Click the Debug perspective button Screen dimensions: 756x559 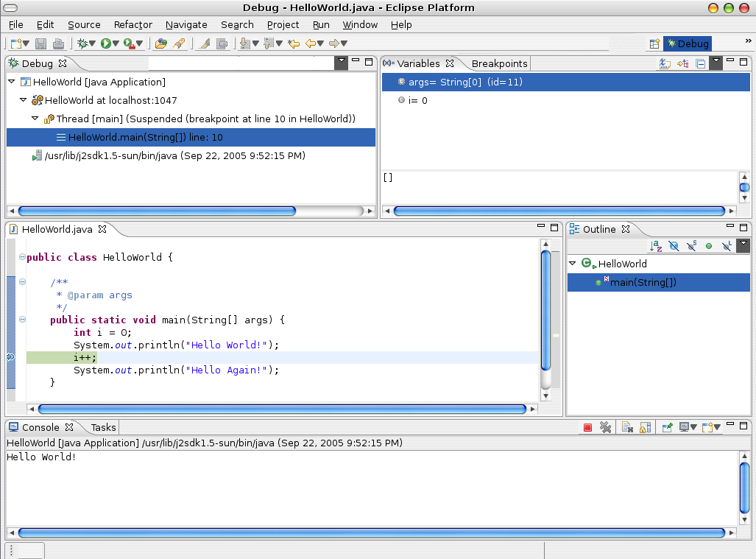pos(688,44)
